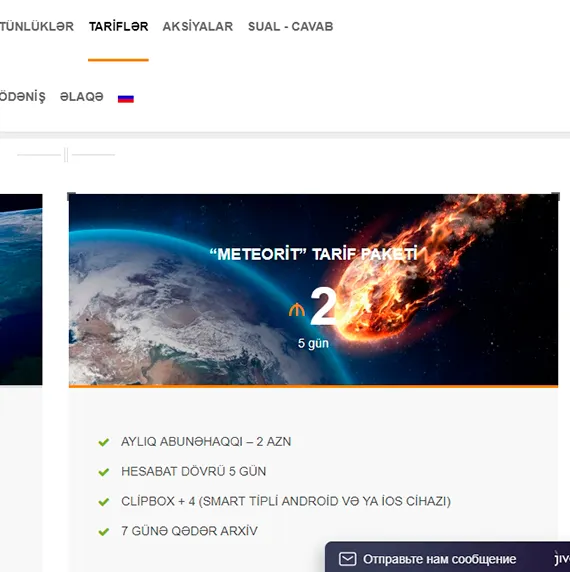
Task: Click checkmark beside AYLIQ ABUNƏHAQQI
Action: point(104,442)
